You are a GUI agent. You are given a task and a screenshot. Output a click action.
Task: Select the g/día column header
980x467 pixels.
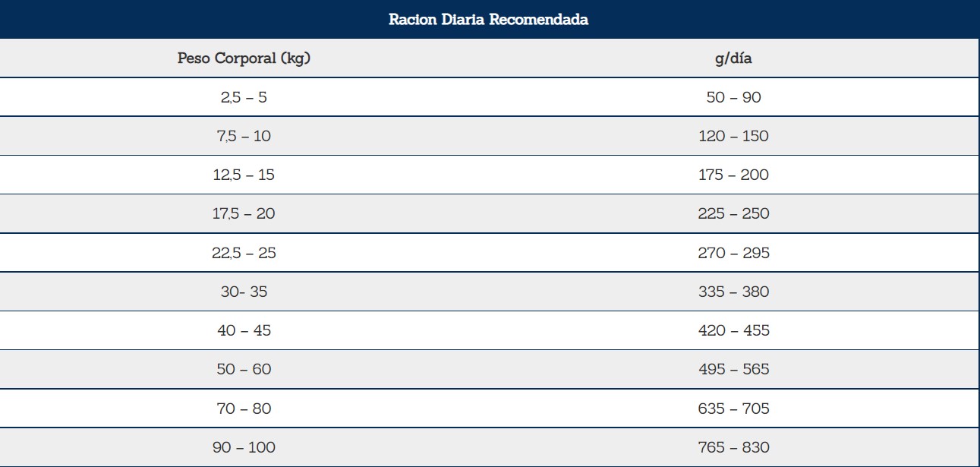click(734, 58)
